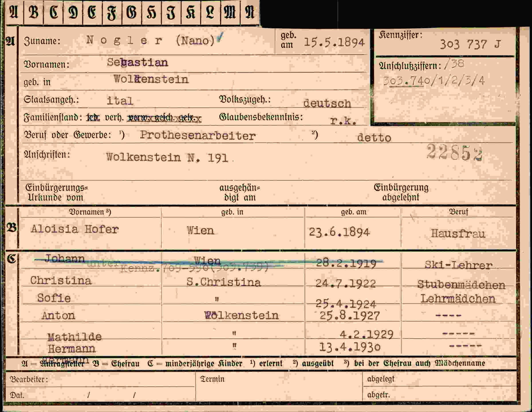This screenshot has width=532, height=412.
Task: Click the surname 'Nogler'
Action: pyautogui.click(x=124, y=40)
